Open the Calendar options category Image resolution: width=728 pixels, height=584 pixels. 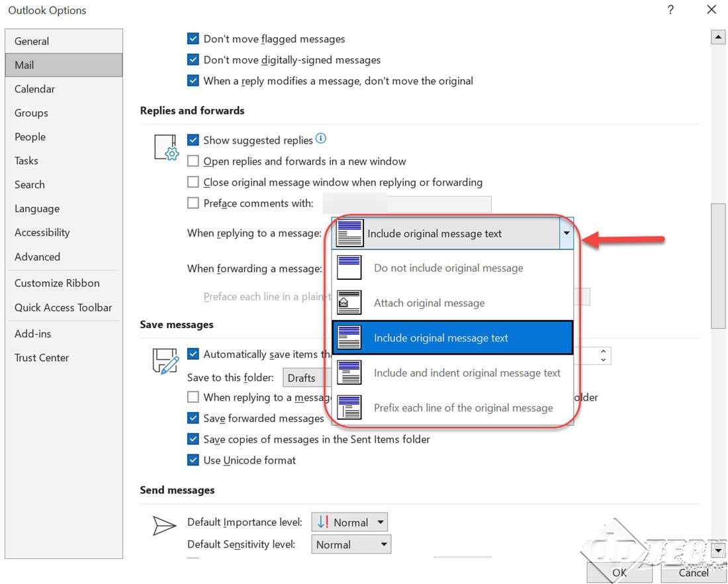pos(64,89)
